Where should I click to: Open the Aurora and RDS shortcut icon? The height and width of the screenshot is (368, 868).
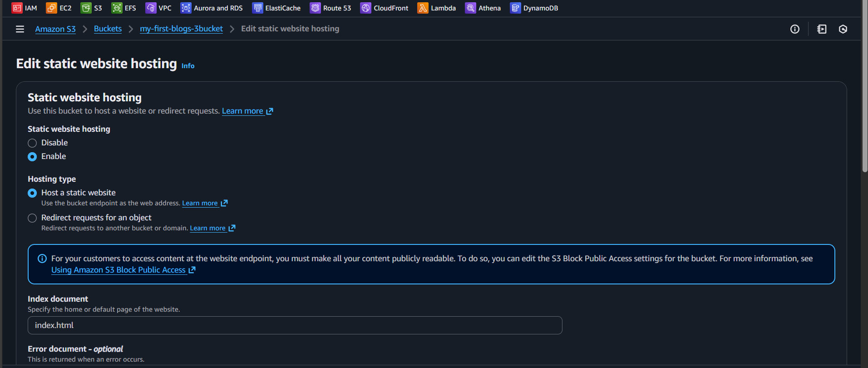[x=186, y=8]
